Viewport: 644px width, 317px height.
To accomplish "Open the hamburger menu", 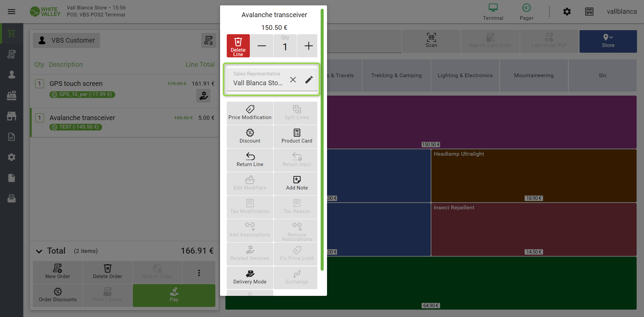I will pos(12,12).
